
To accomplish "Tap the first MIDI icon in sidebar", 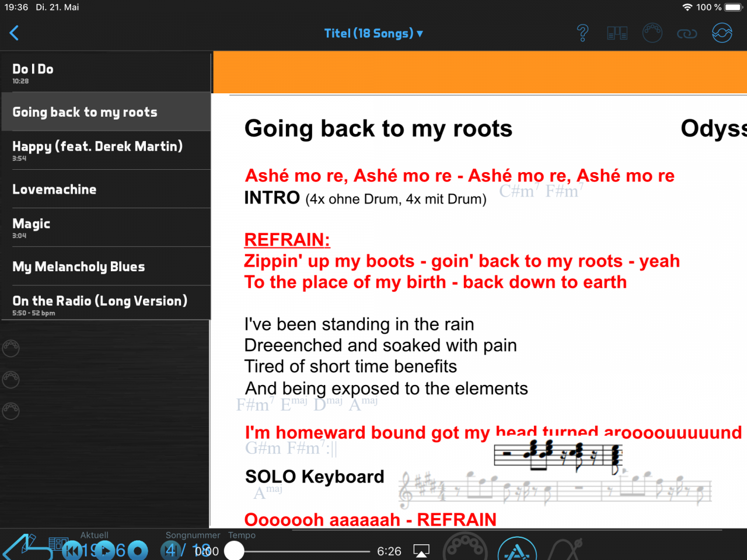I will point(11,348).
